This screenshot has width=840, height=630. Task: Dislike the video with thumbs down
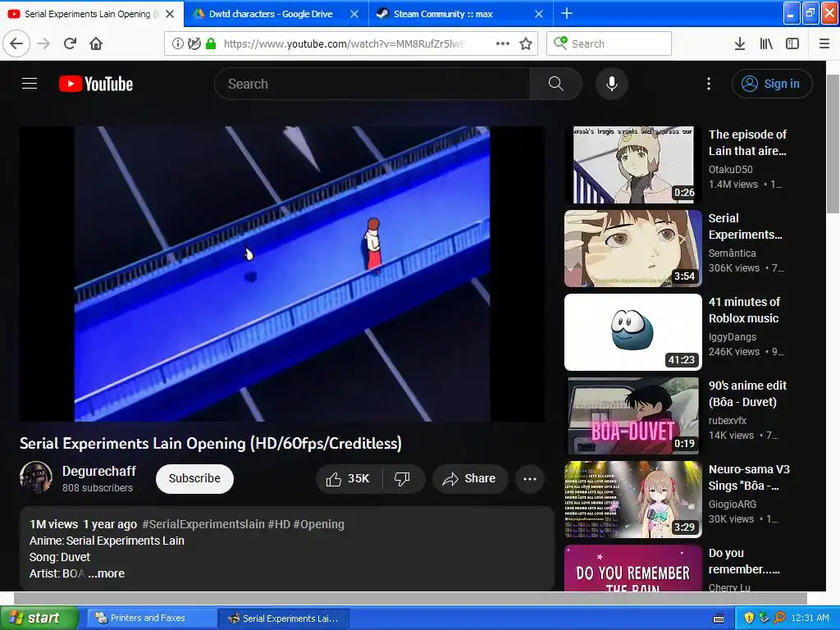tap(402, 478)
